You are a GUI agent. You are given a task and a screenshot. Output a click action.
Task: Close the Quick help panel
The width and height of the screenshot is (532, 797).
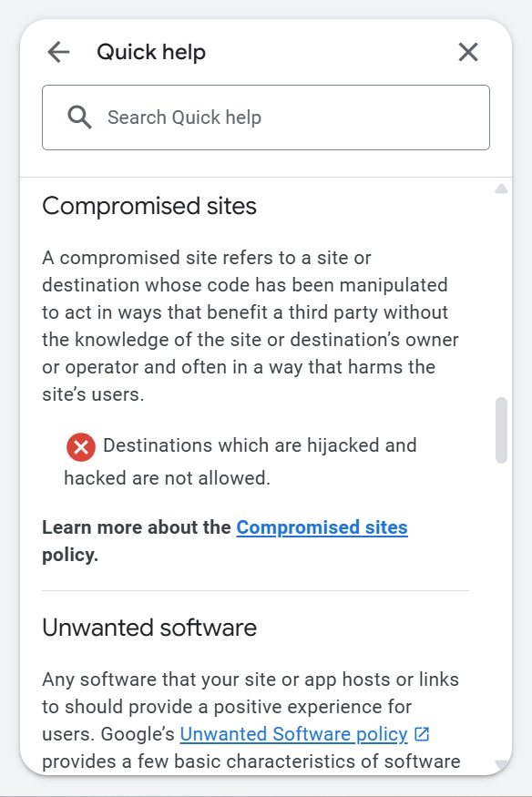point(468,52)
